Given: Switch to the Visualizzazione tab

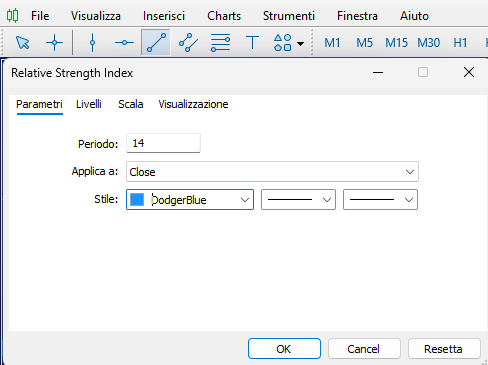Looking at the screenshot, I should point(193,104).
